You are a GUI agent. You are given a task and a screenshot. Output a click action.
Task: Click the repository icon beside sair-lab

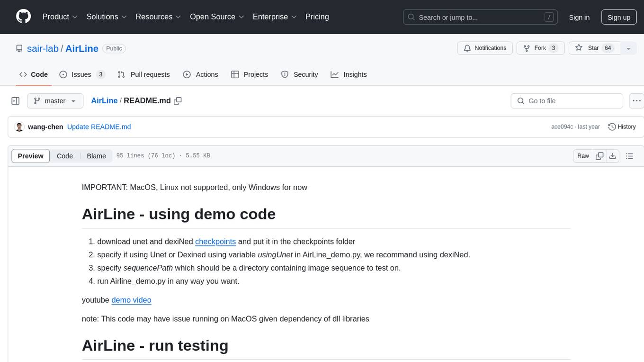(19, 48)
